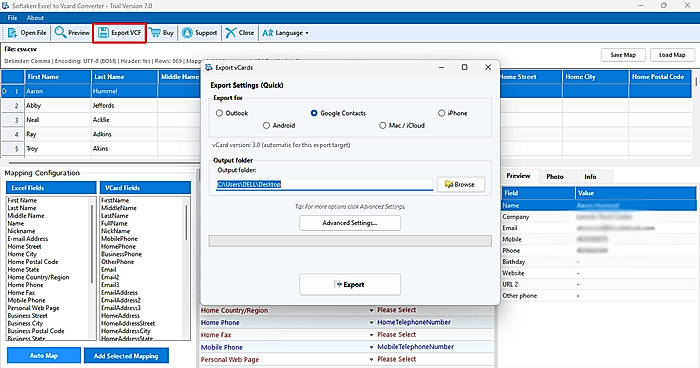Image resolution: width=700 pixels, height=368 pixels.
Task: Click the Home City column header
Action: tap(595, 77)
